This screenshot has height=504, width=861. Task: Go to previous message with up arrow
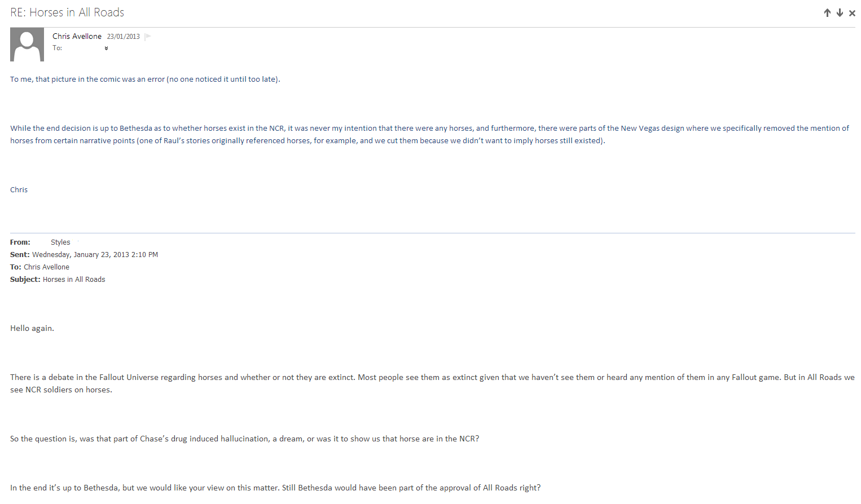(827, 13)
